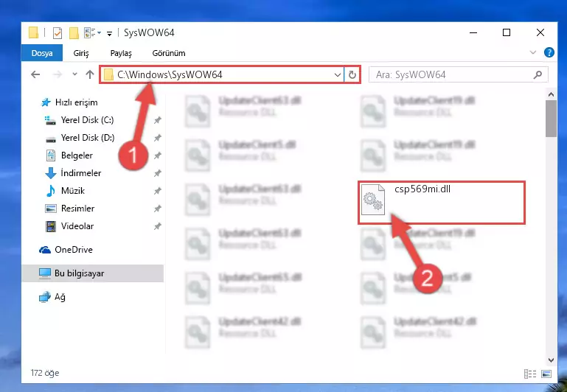Viewport: 567px width, 392px height.
Task: Open Videolar folder in sidebar
Action: (x=77, y=226)
